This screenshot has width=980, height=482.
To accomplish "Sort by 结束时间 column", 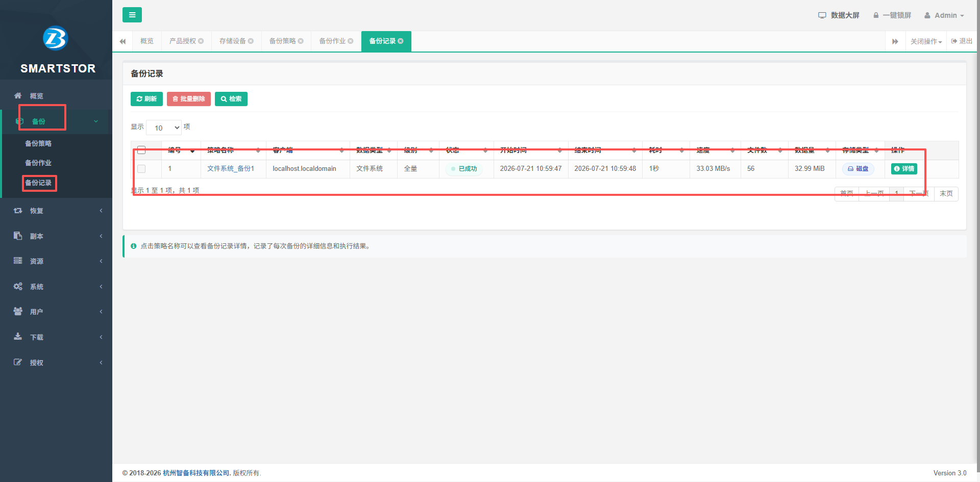I will pyautogui.click(x=605, y=150).
